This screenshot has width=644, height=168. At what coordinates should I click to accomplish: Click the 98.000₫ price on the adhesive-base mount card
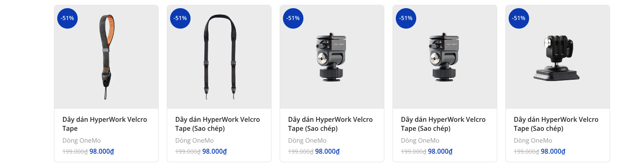tap(553, 152)
